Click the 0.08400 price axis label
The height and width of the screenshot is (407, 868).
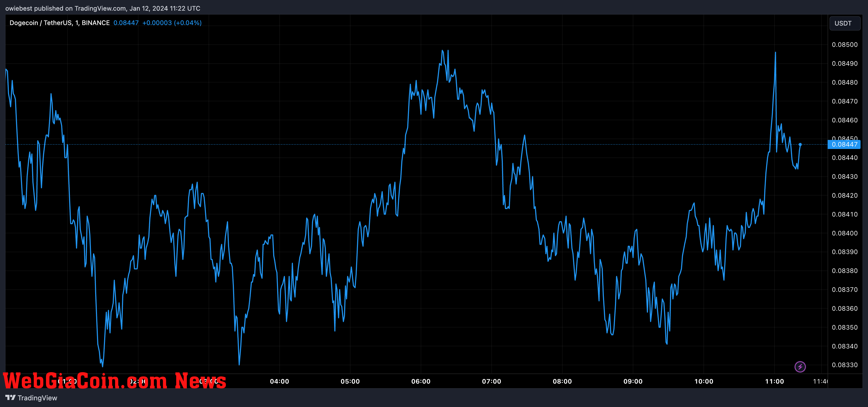(x=844, y=233)
